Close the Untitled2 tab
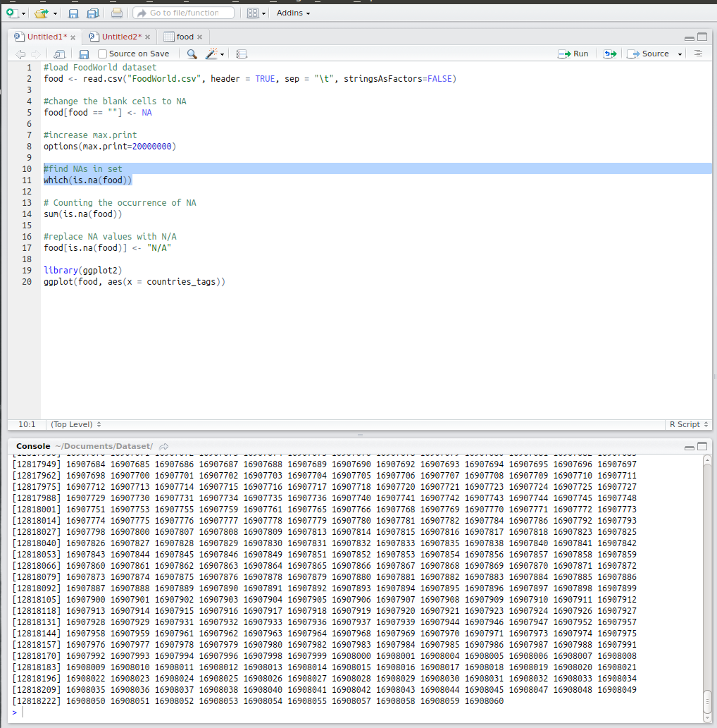 tap(148, 37)
